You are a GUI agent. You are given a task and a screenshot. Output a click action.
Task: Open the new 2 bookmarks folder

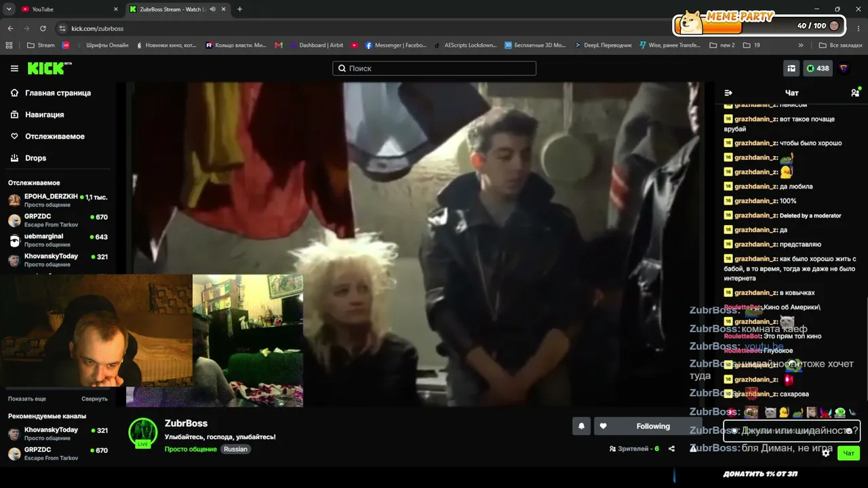pyautogui.click(x=722, y=45)
